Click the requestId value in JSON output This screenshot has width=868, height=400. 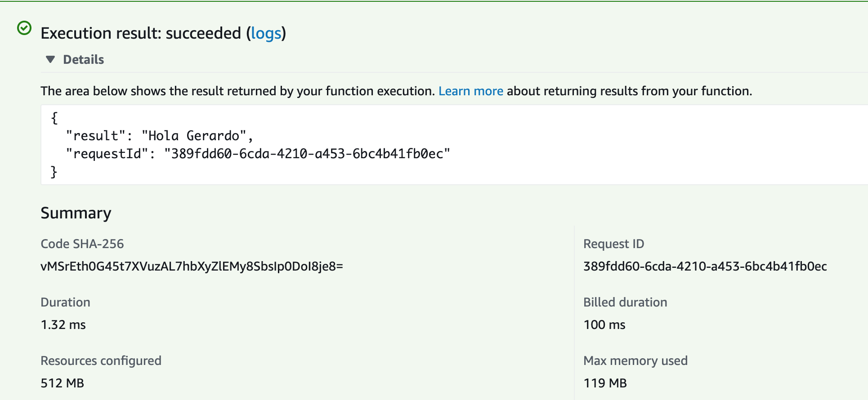307,154
